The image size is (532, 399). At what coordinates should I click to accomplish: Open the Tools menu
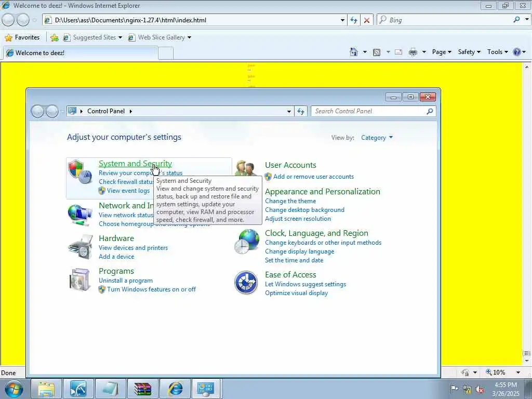[x=497, y=52]
